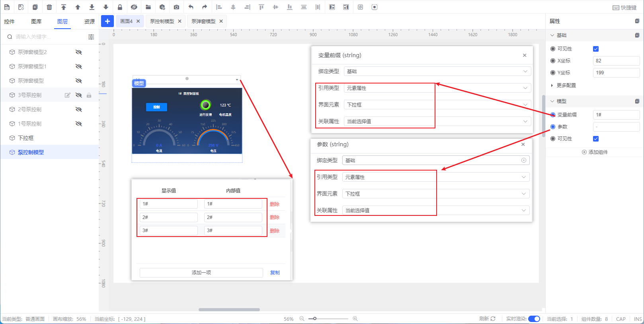Click the trash delete icon in toolbar
Screen dimensions: 644x324
[x=49, y=7]
